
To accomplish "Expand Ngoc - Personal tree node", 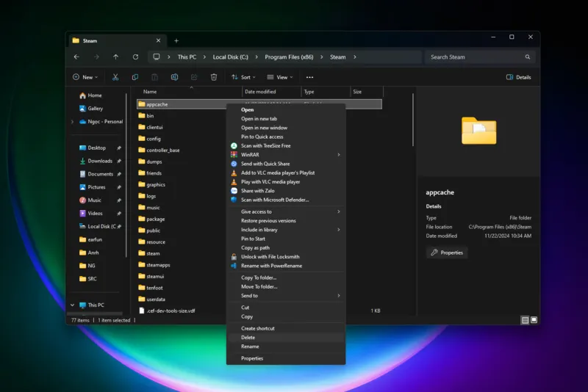I will pyautogui.click(x=72, y=121).
